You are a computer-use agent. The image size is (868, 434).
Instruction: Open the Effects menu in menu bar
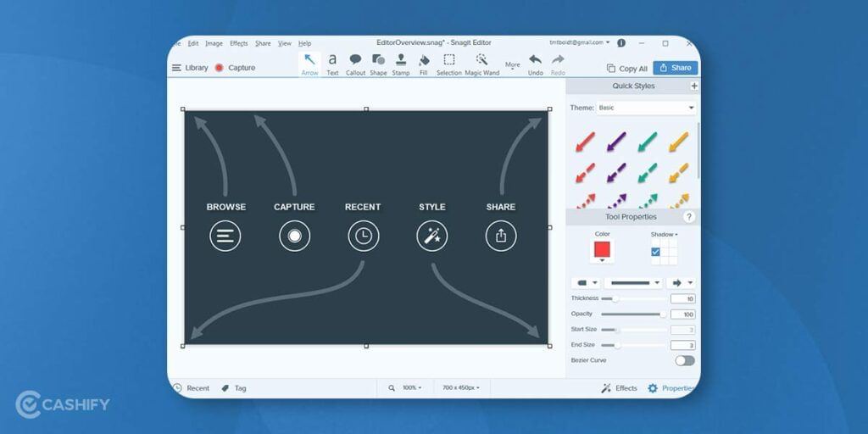[x=238, y=43]
